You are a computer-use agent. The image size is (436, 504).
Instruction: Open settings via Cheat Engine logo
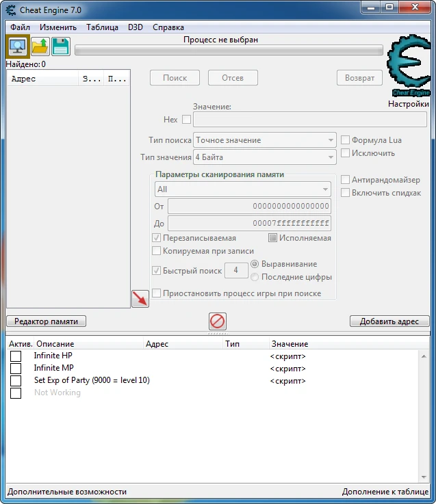tap(409, 66)
